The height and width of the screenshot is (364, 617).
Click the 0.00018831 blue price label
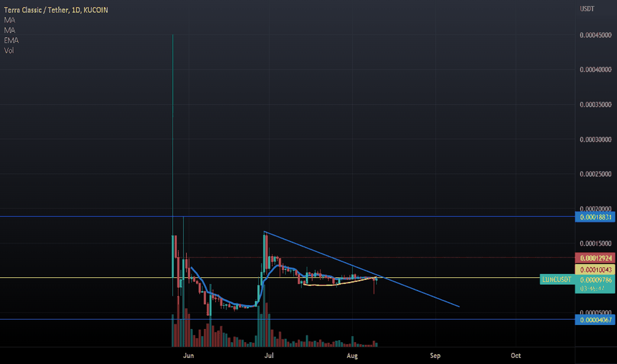coord(595,217)
